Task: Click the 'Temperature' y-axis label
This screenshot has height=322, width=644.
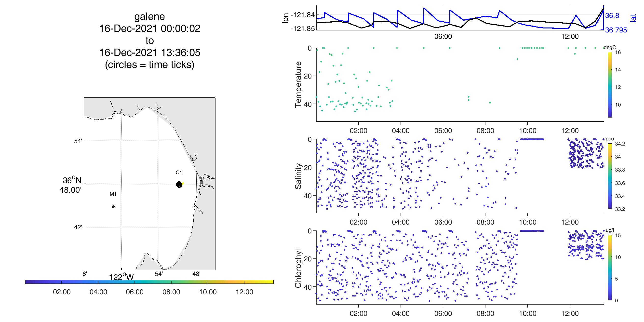Action: pos(298,85)
